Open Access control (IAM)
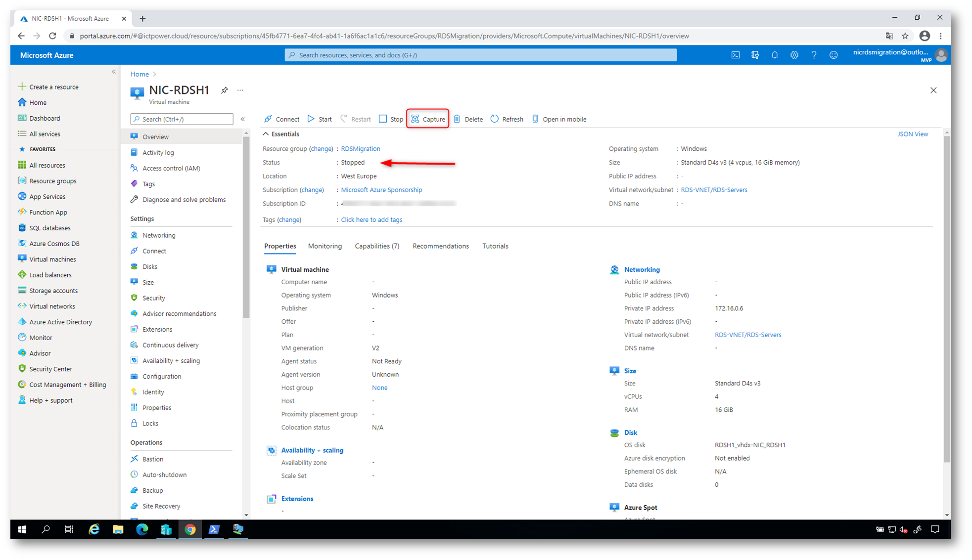972x560 pixels. [x=171, y=168]
